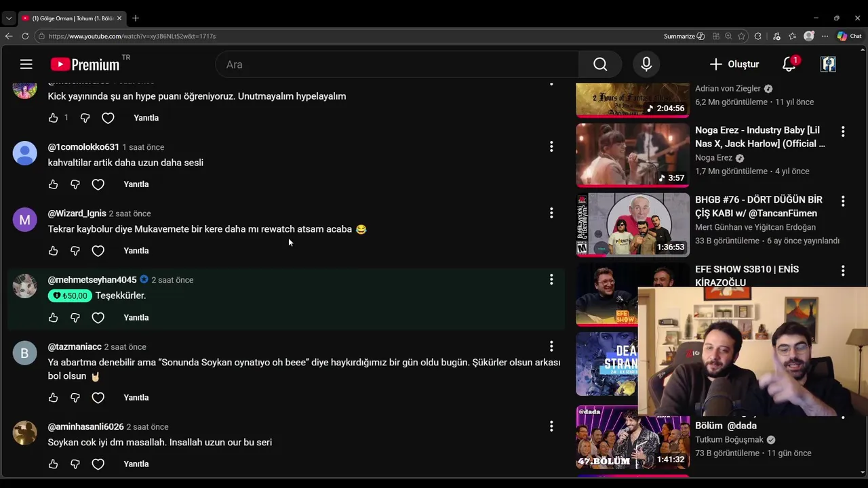Open the @tazmaniacc channel link
This screenshot has height=488, width=868.
pos(75,346)
